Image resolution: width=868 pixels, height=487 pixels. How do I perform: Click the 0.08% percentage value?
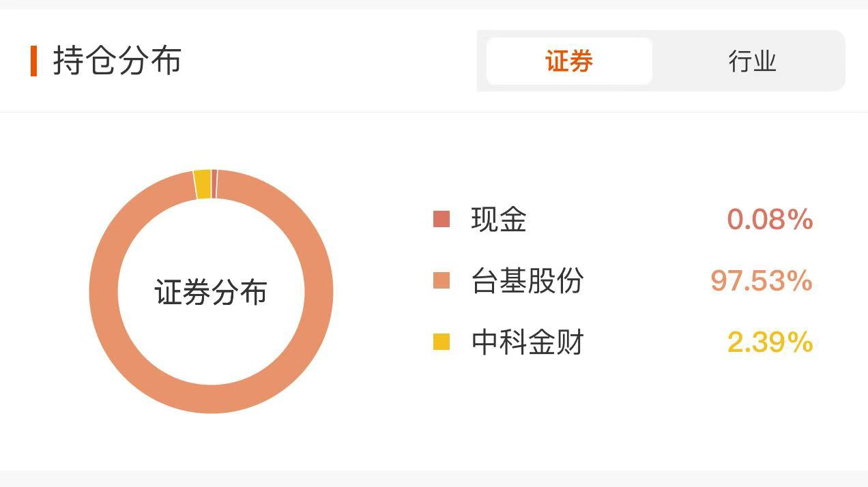[x=770, y=220]
